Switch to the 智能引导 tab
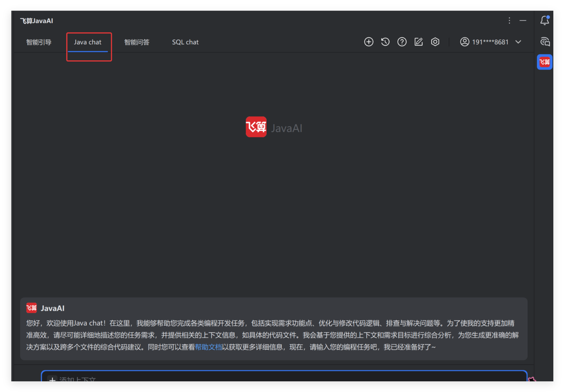This screenshot has width=564, height=392. [x=39, y=42]
